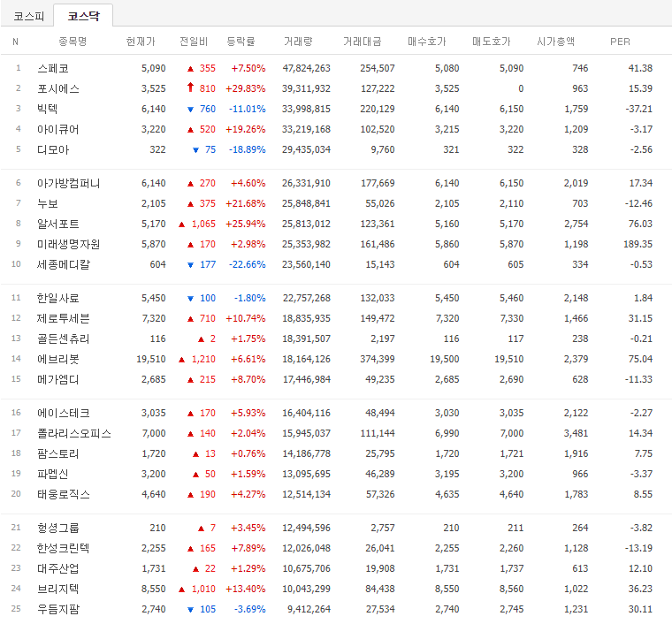Click the 우듬지팜 stock name
The width and height of the screenshot is (672, 624).
tap(58, 610)
